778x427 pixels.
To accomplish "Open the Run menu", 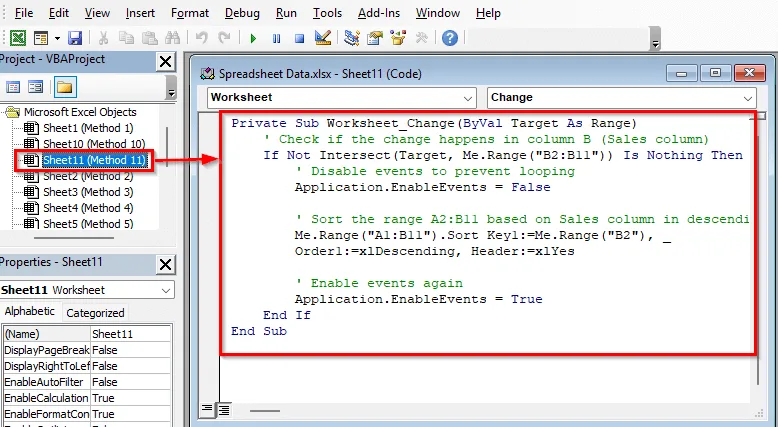I will tap(286, 13).
